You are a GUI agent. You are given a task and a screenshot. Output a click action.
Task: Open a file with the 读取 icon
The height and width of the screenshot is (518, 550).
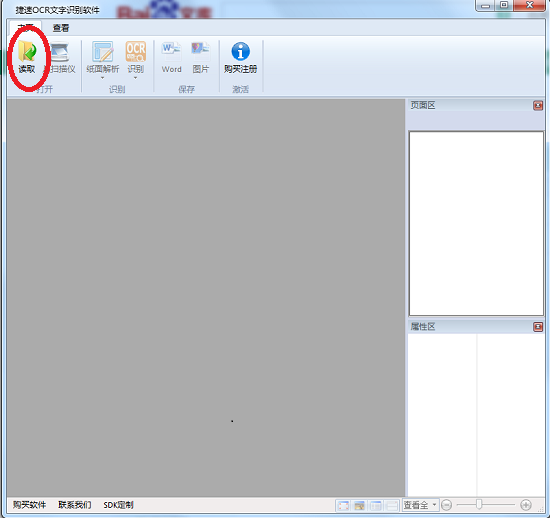27,57
